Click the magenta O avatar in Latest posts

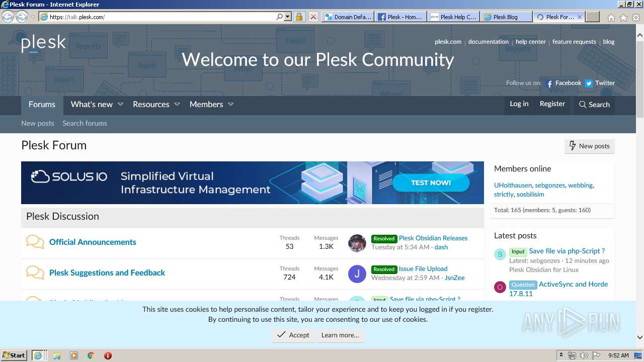(x=500, y=287)
